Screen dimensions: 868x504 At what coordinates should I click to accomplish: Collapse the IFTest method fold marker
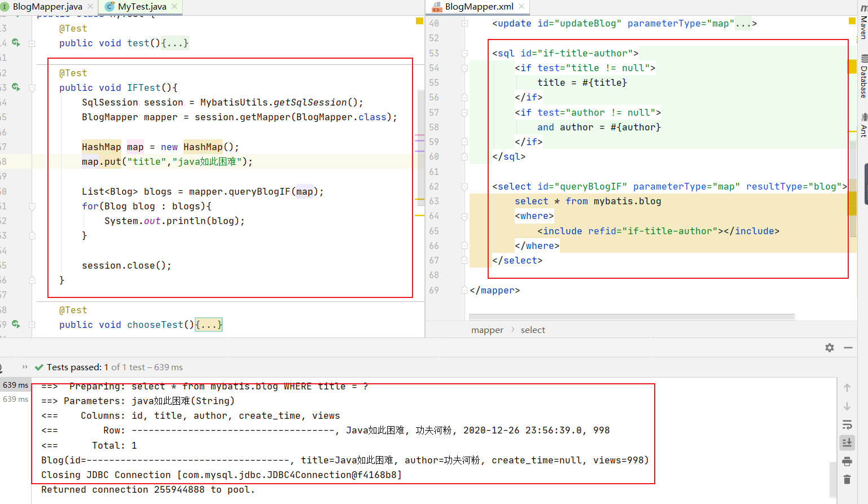[32, 88]
